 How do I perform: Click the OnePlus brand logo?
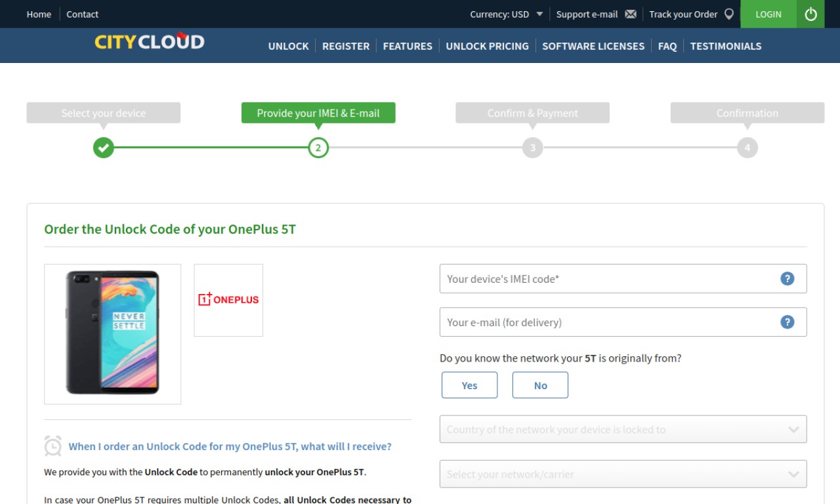point(228,300)
